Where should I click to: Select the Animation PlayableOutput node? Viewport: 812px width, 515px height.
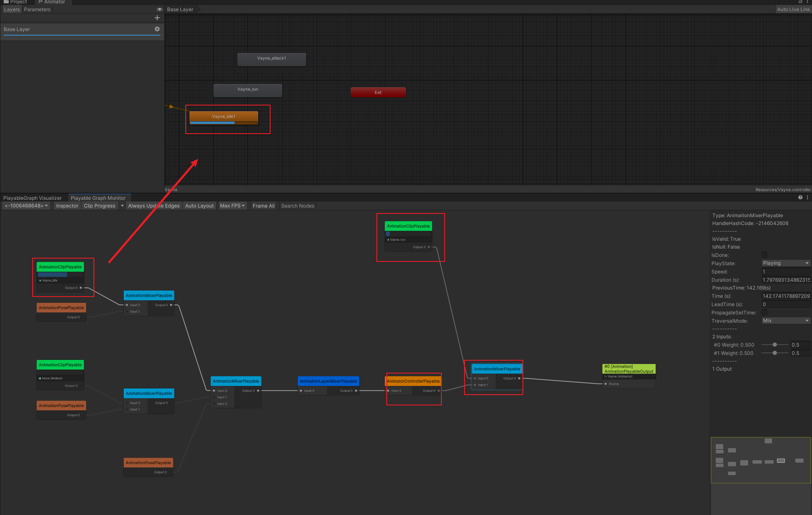628,369
